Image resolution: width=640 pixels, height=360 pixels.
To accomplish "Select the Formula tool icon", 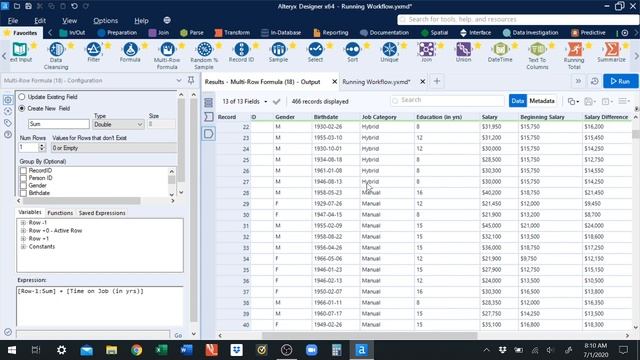I will pyautogui.click(x=130, y=49).
